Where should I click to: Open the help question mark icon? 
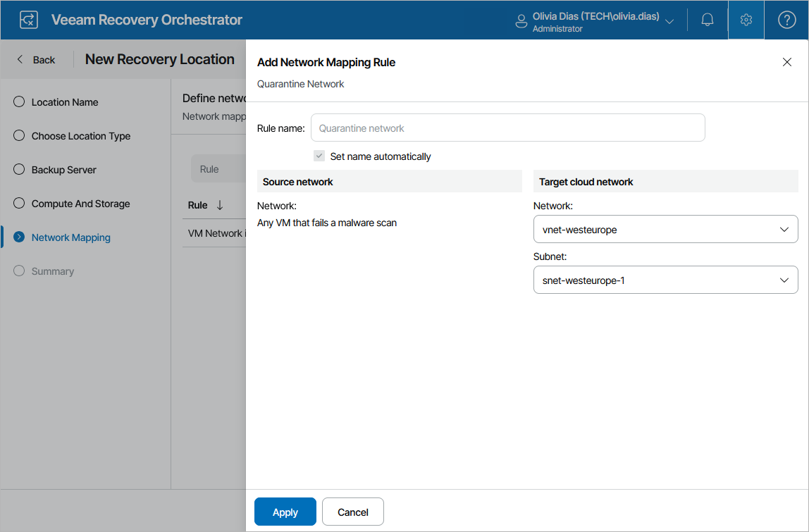[x=786, y=20]
